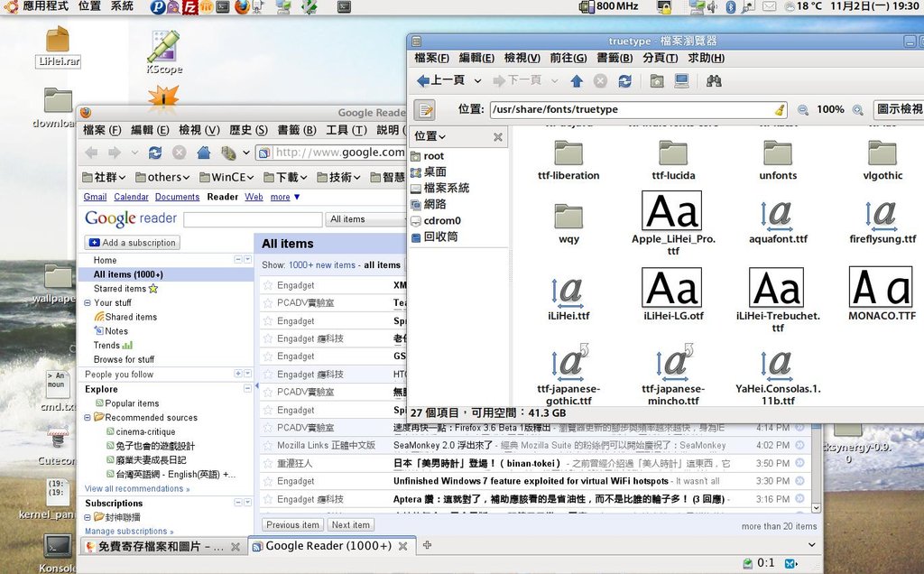Viewport: 924px width, 574px height.
Task: Launch Pidgin from the top panel
Action: point(157,7)
